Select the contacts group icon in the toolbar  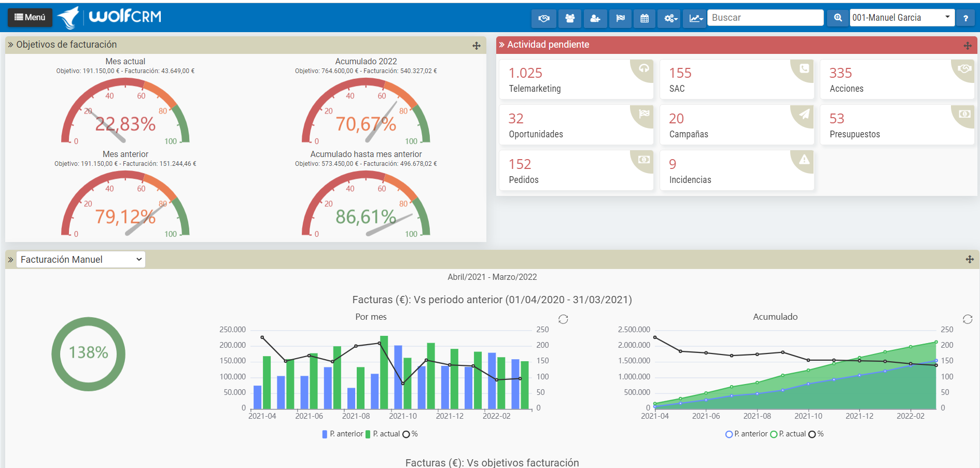[569, 18]
